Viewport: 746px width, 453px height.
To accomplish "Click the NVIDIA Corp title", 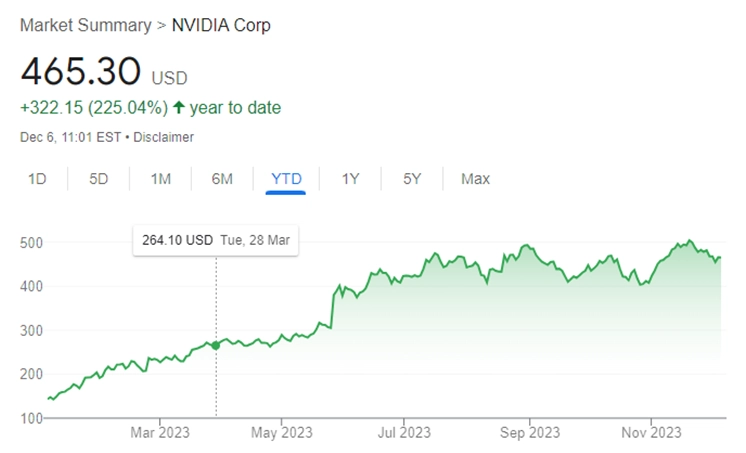I will coord(221,25).
